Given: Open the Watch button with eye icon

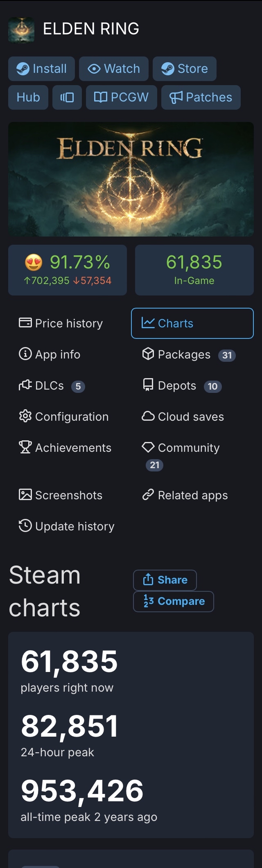Looking at the screenshot, I should point(114,69).
